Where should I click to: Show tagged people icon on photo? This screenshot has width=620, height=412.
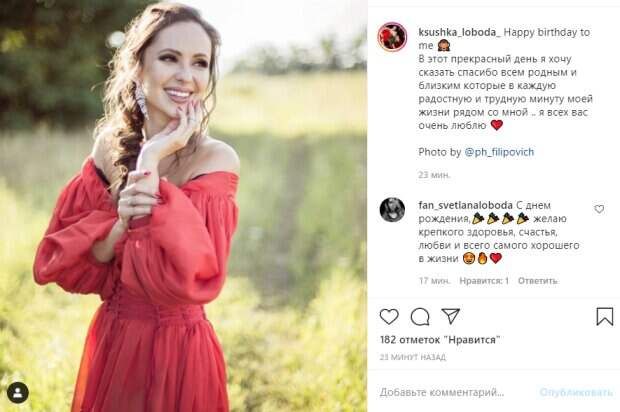coord(18,393)
